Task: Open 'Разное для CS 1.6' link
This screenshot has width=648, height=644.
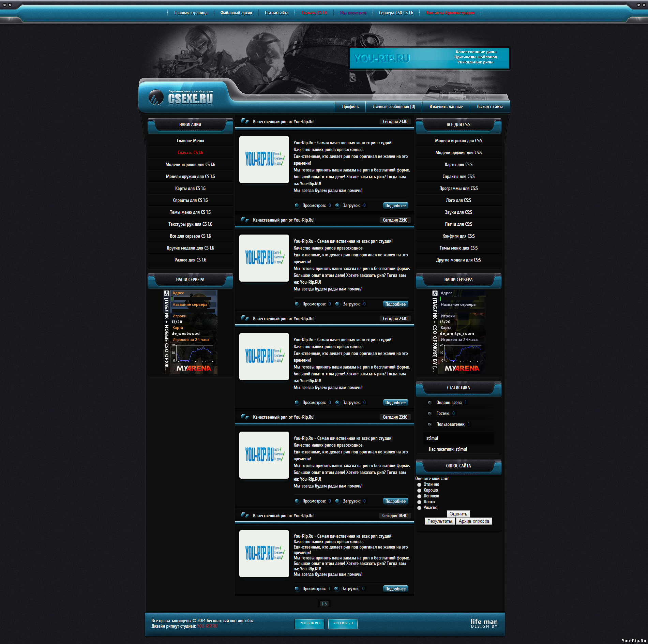Action: [190, 260]
